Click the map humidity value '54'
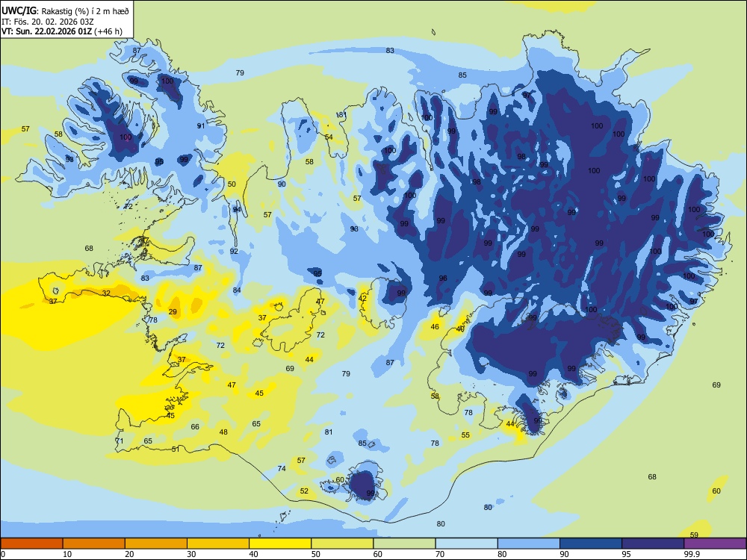This screenshot has width=747, height=560. pyautogui.click(x=329, y=137)
